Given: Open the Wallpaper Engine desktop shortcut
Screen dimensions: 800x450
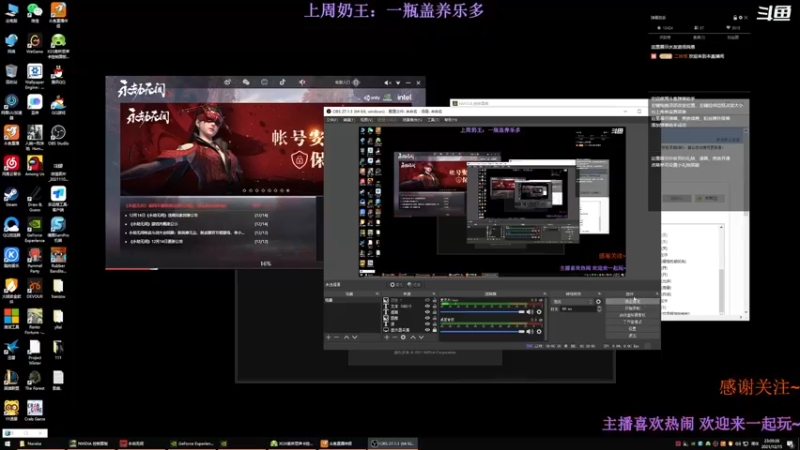Looking at the screenshot, I should tap(35, 76).
